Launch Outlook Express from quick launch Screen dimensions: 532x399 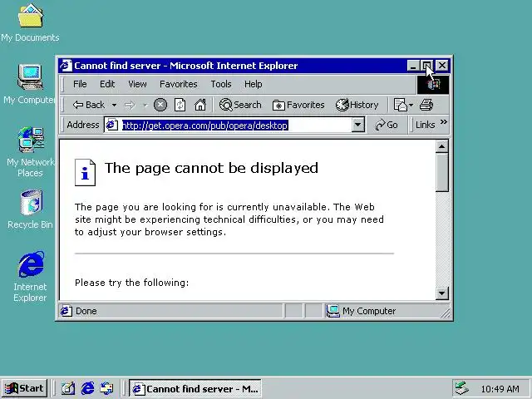pyautogui.click(x=107, y=388)
